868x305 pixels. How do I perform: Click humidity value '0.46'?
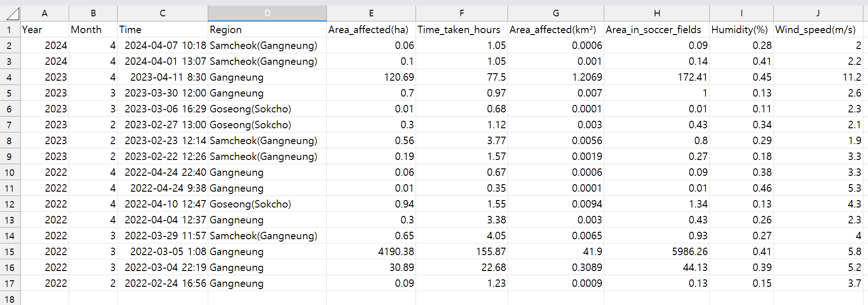741,188
